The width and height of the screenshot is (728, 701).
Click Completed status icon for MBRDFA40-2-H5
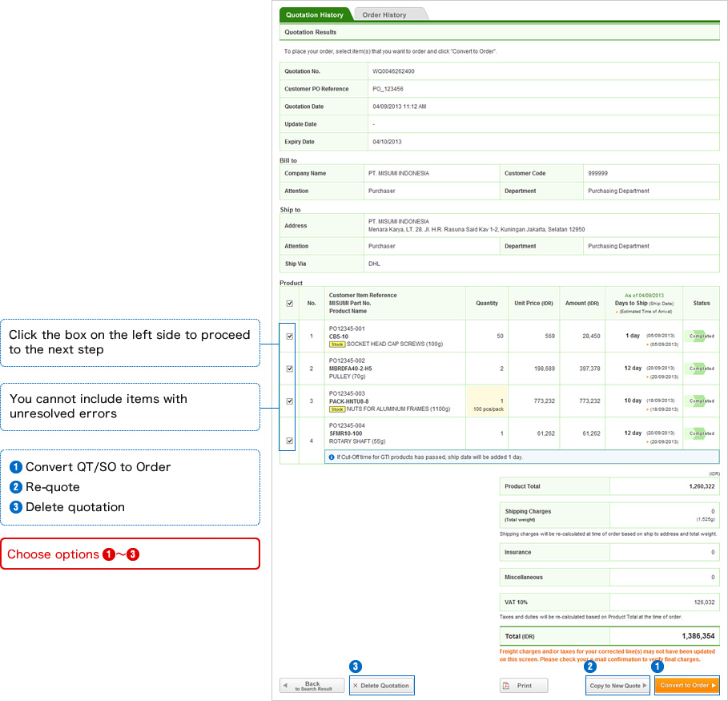coord(702,369)
